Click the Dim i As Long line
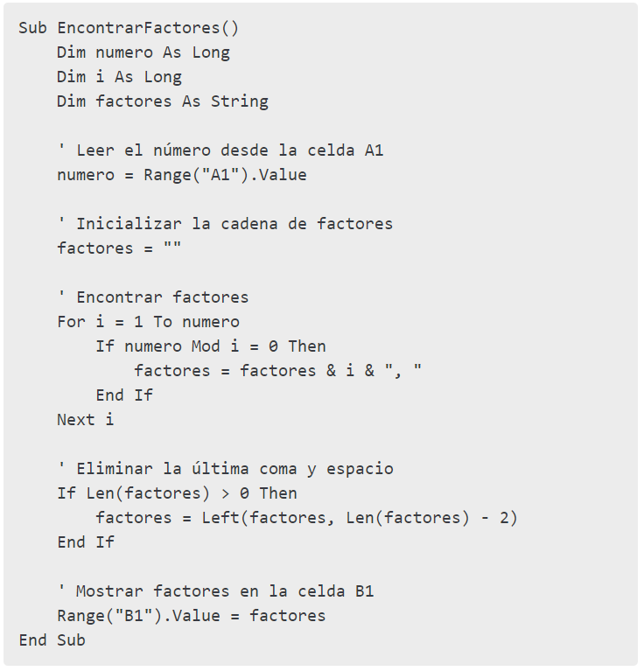The image size is (644, 671). 119,76
